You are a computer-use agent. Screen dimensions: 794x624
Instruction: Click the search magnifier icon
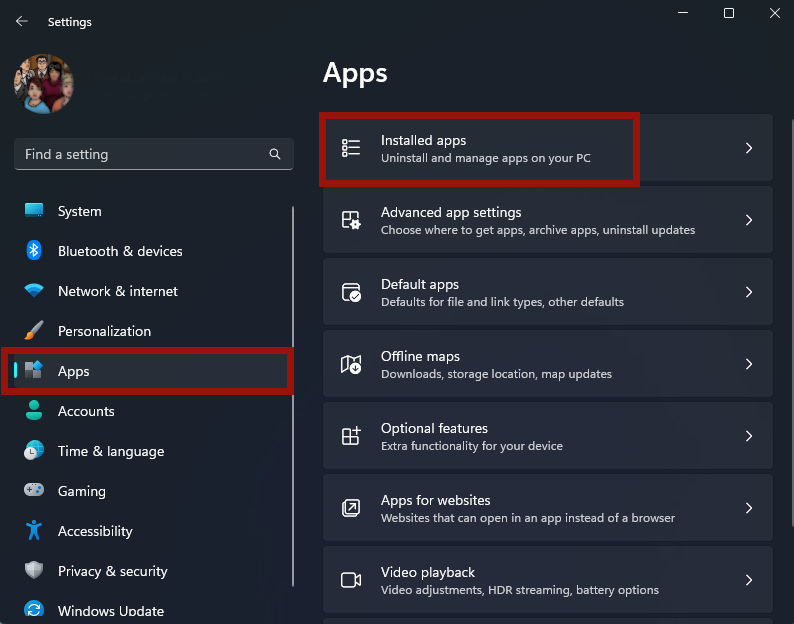pos(274,154)
